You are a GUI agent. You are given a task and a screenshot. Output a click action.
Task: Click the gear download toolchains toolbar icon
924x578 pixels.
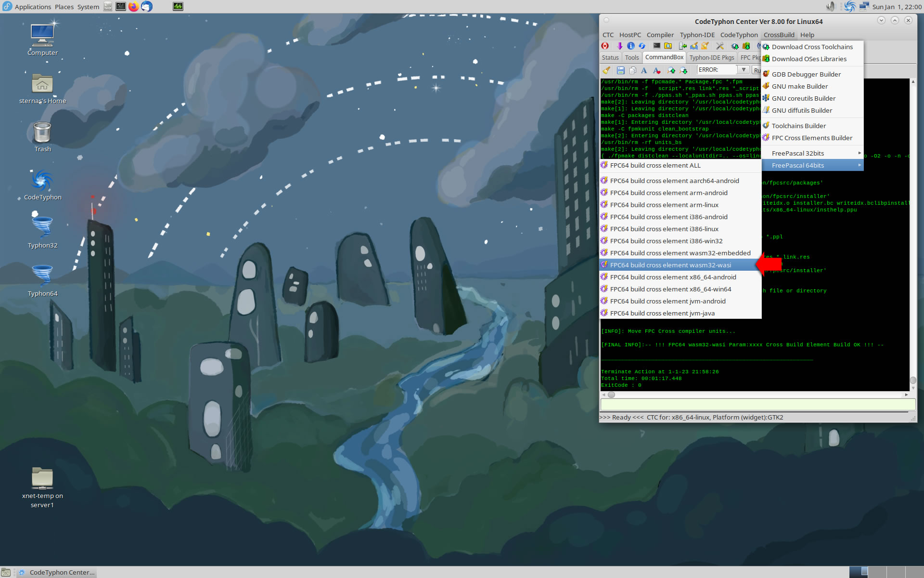(735, 46)
